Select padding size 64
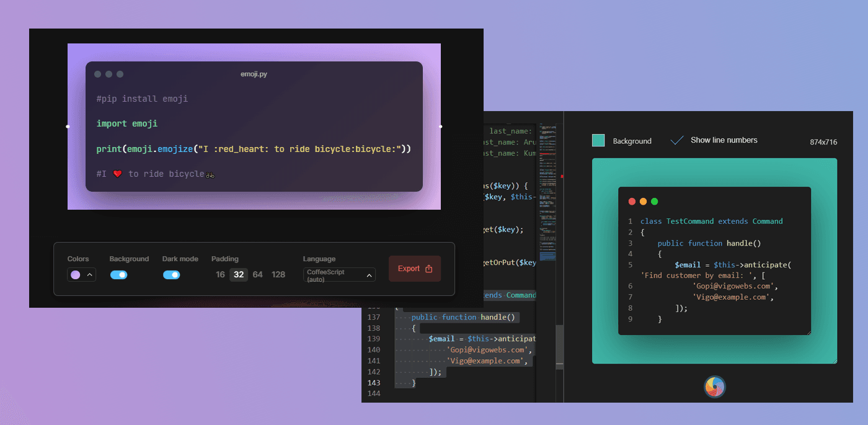 pos(257,275)
